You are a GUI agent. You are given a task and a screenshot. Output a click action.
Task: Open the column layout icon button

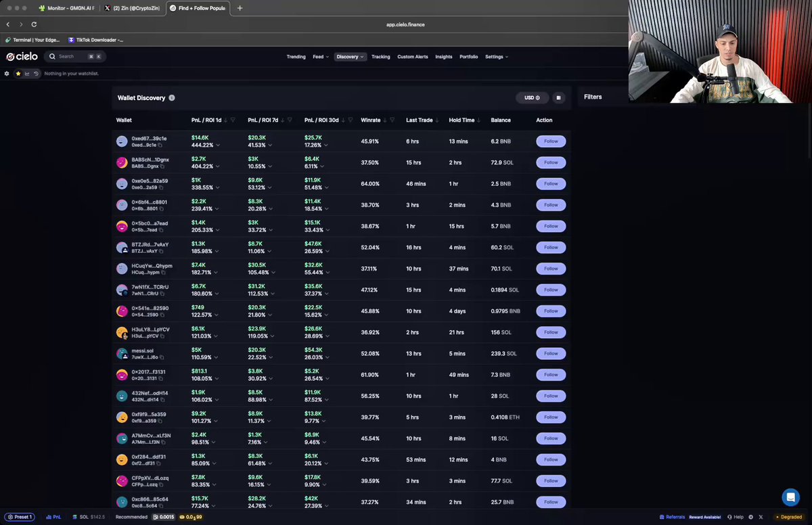pos(558,98)
